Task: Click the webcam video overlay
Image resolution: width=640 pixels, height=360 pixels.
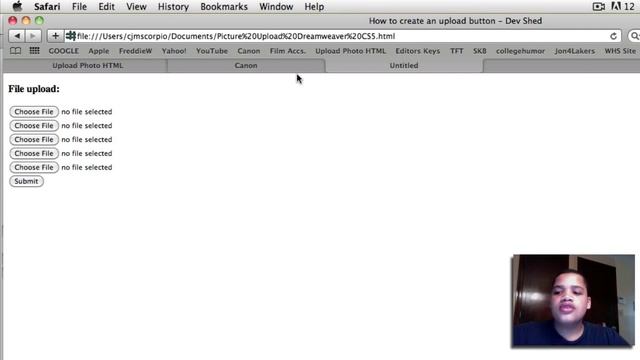Action: pos(573,301)
